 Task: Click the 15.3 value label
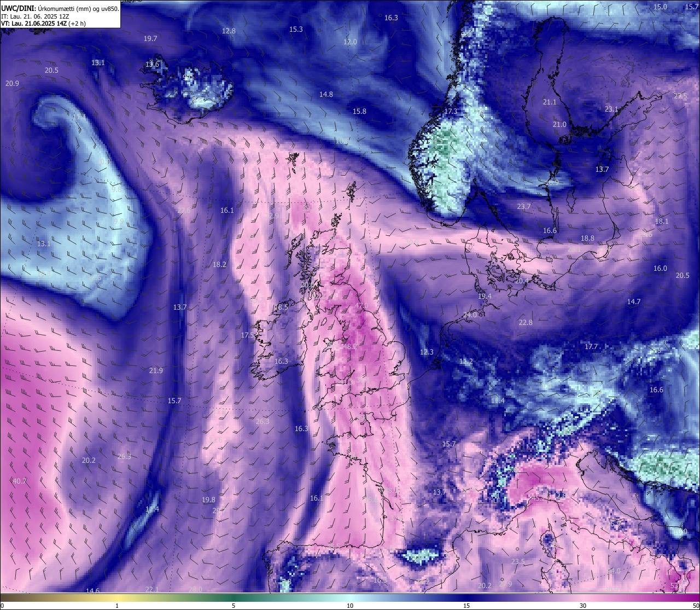[x=296, y=30]
